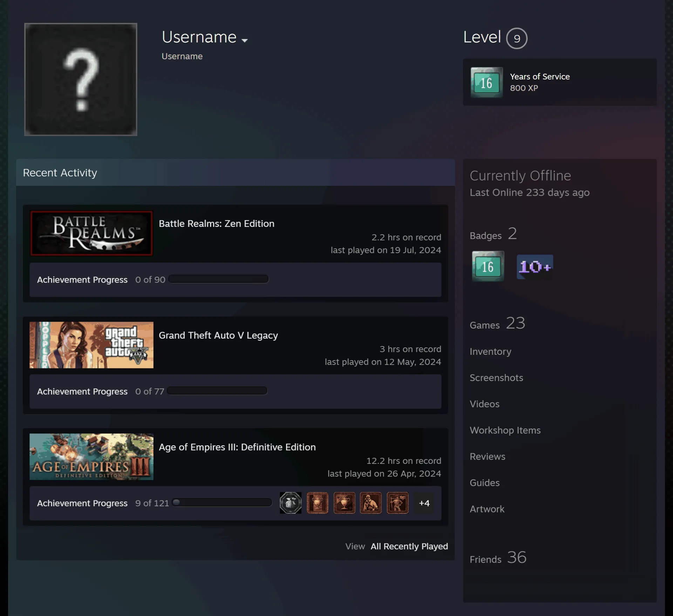
Task: View All Recently Played games
Action: [409, 546]
